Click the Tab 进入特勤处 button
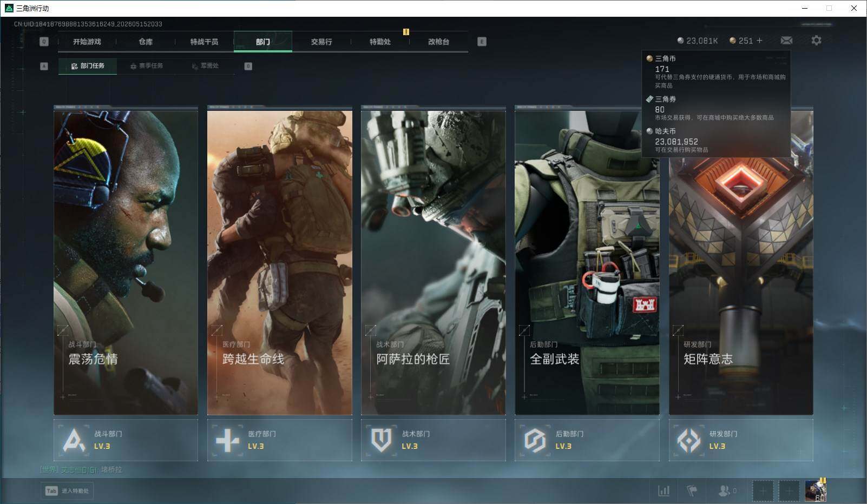The width and height of the screenshot is (867, 504). pos(67,490)
